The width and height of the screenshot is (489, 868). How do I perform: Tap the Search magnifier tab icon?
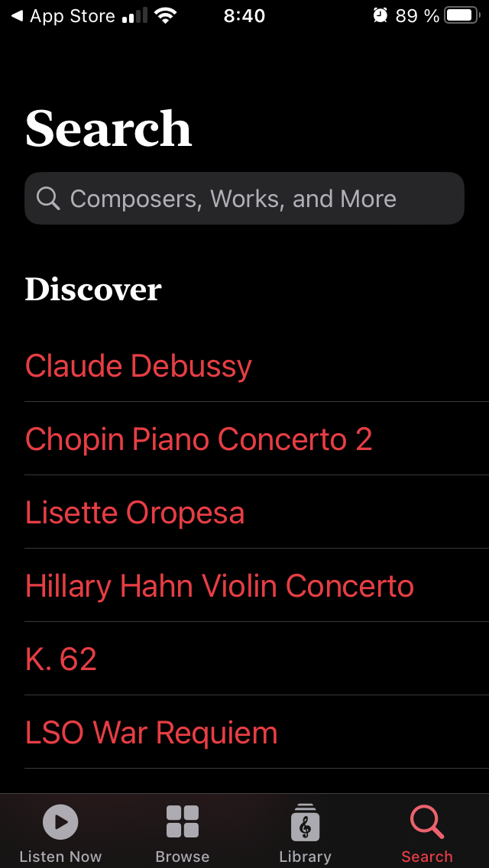point(427,822)
